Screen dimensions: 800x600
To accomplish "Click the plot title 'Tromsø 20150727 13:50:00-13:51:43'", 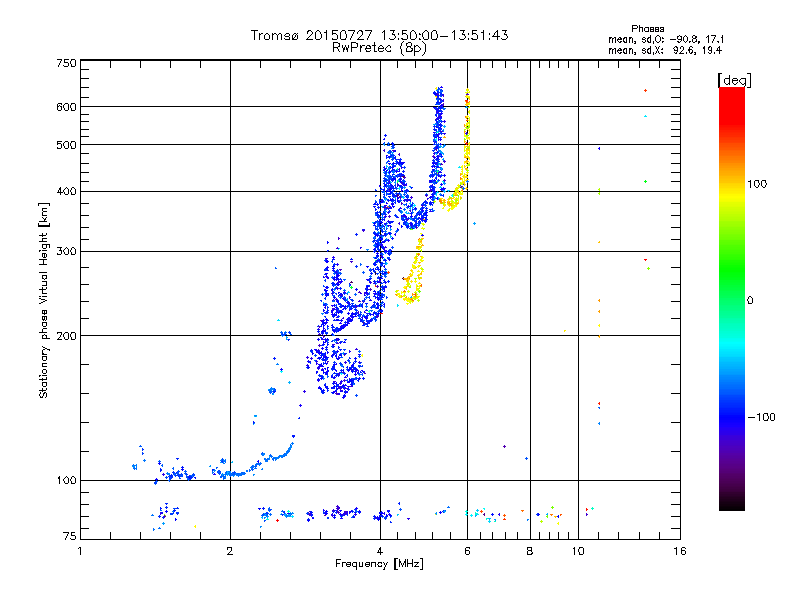I will [x=379, y=35].
